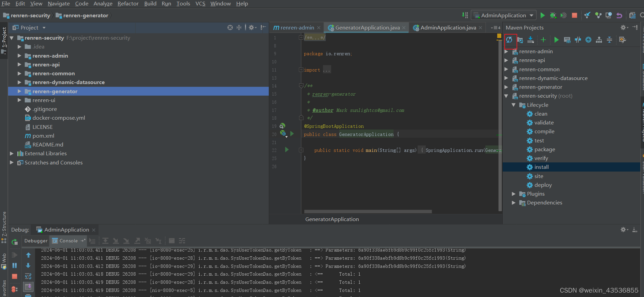Click run gutter icon beside main method
The height and width of the screenshot is (297, 644).
pos(287,150)
